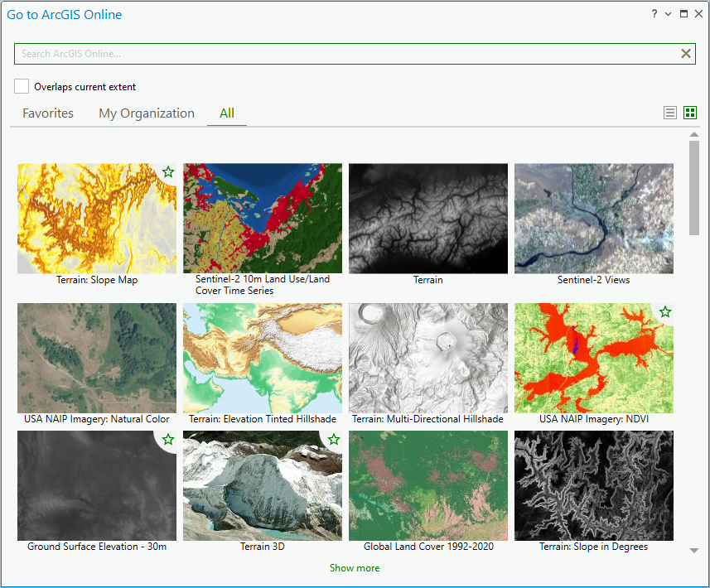Viewport: 710px width, 588px height.
Task: Click the scrollbar up arrow
Action: (693, 134)
